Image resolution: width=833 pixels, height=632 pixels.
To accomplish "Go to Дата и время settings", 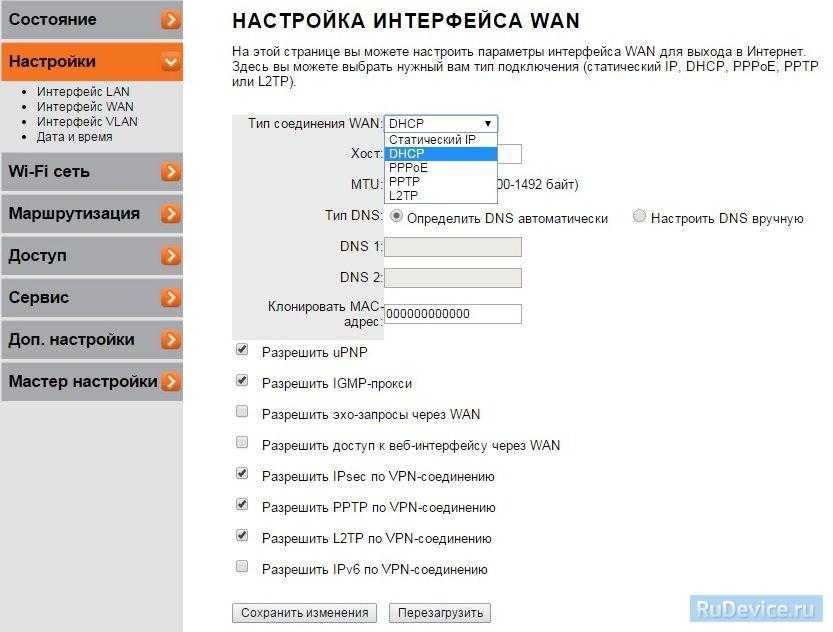I will click(x=74, y=136).
